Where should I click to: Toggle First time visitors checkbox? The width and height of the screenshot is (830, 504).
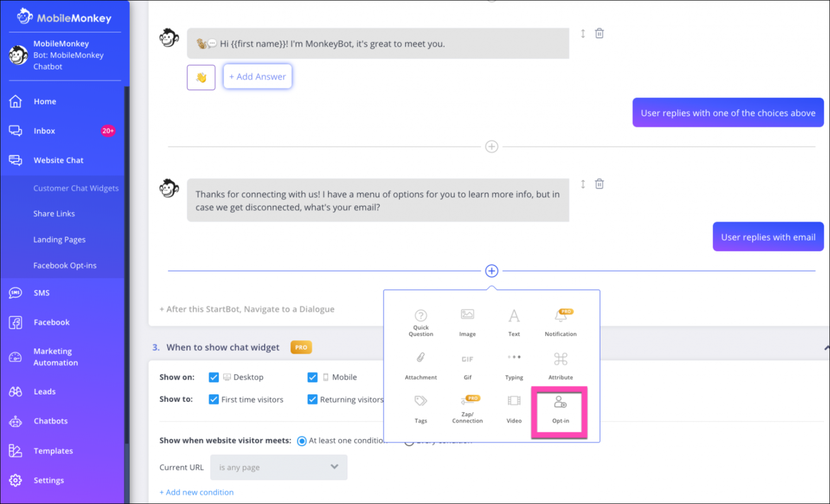pyautogui.click(x=214, y=399)
